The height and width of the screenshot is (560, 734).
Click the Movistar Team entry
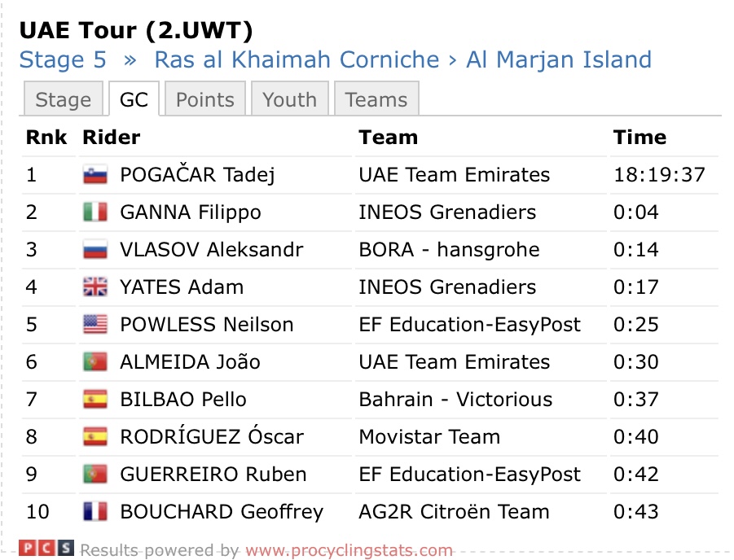click(429, 437)
